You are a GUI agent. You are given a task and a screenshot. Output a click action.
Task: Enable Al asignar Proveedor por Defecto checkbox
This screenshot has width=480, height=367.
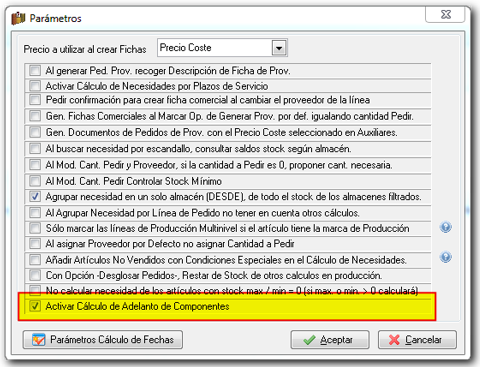tap(35, 244)
